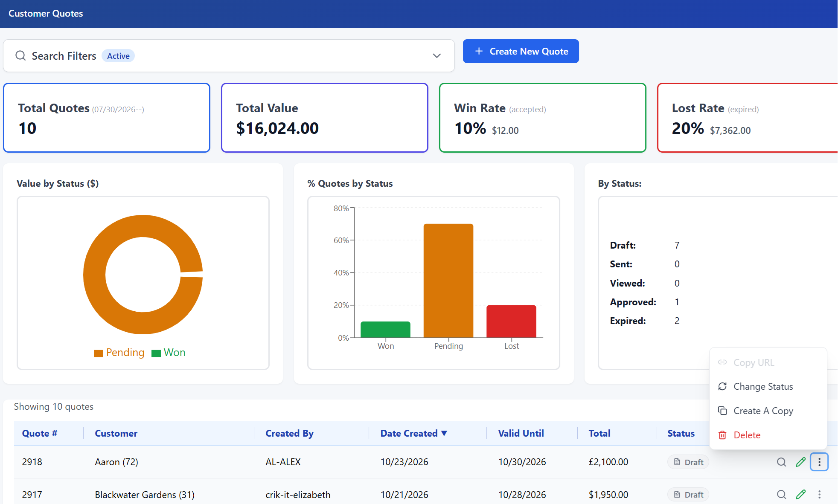Click the $1,950.00 total value

608,495
